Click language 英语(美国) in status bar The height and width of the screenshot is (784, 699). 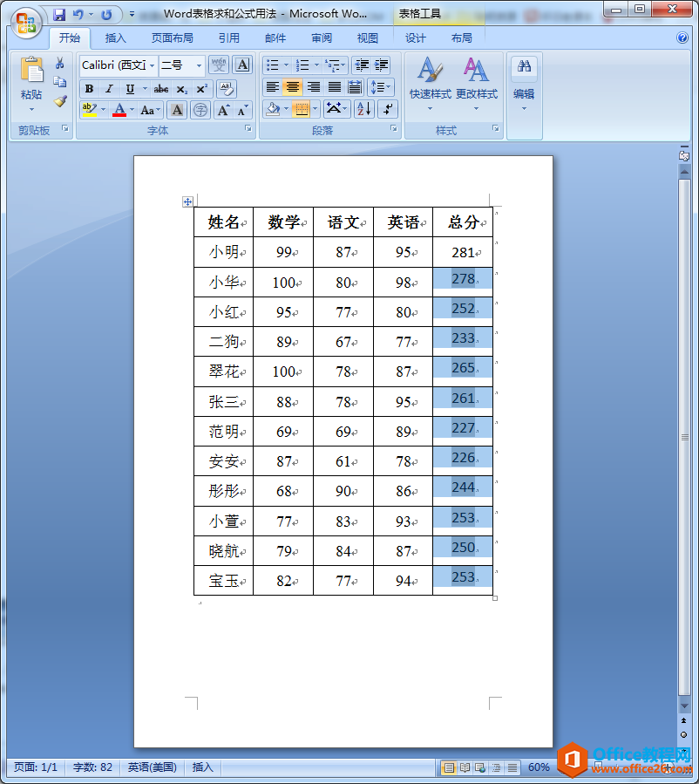(153, 767)
